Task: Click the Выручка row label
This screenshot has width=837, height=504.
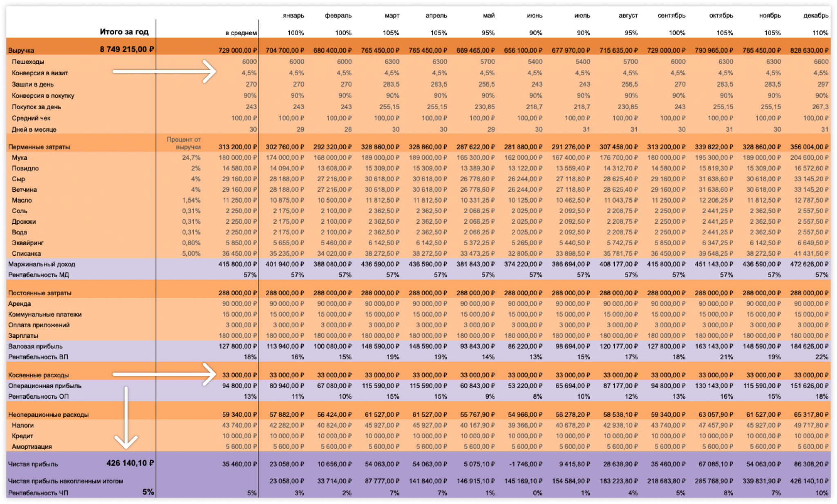Action: pyautogui.click(x=21, y=50)
